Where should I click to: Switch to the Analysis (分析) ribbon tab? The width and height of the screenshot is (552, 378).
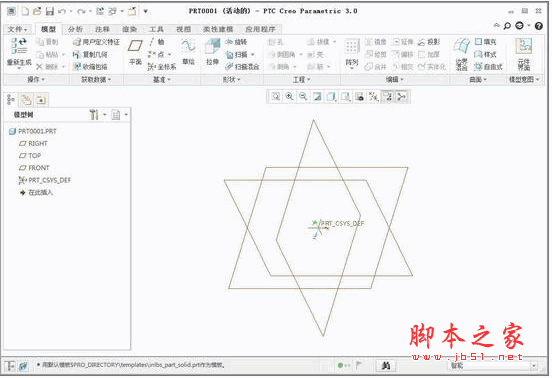point(75,29)
